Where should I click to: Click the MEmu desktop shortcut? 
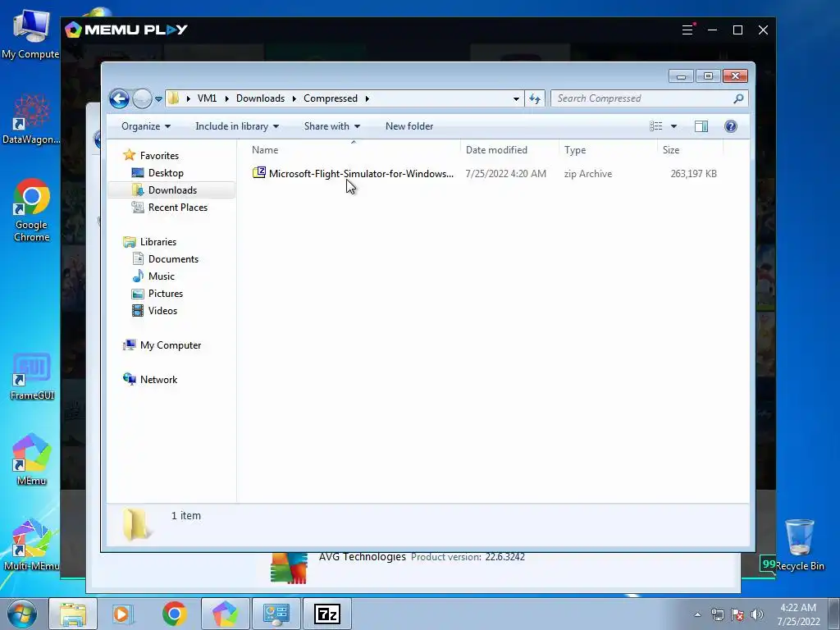point(32,459)
